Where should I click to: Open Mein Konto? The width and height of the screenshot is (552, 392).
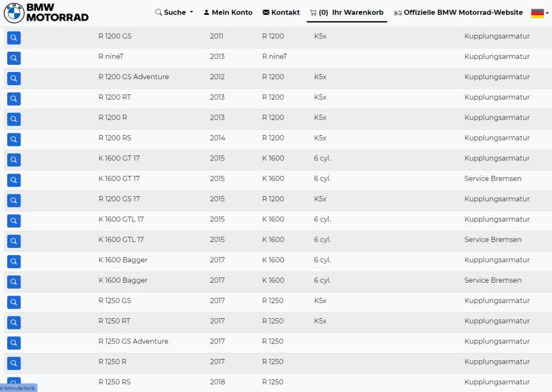tap(228, 13)
